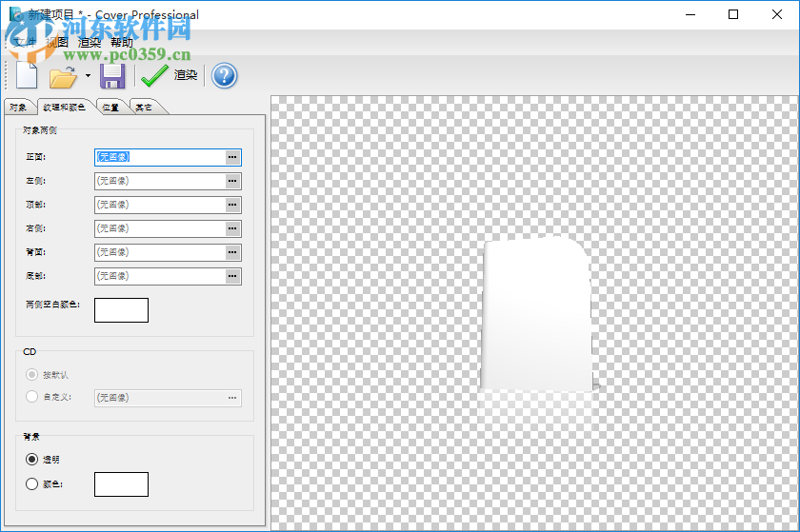Save the project with the floppy disk icon
This screenshot has height=532, width=800.
(x=112, y=76)
